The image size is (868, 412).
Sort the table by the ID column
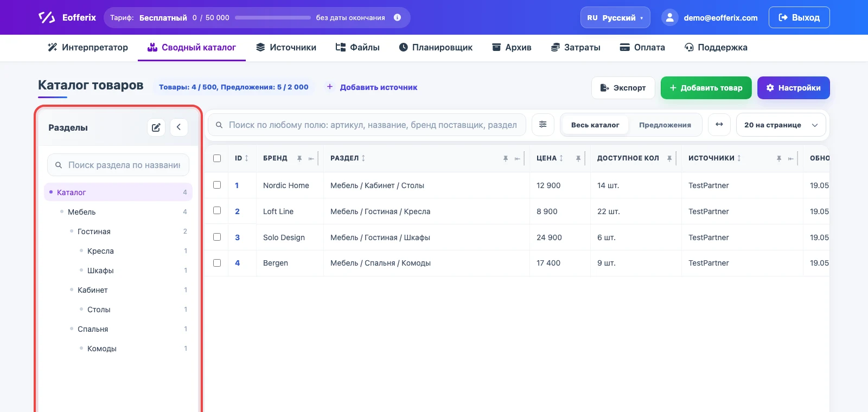point(241,158)
